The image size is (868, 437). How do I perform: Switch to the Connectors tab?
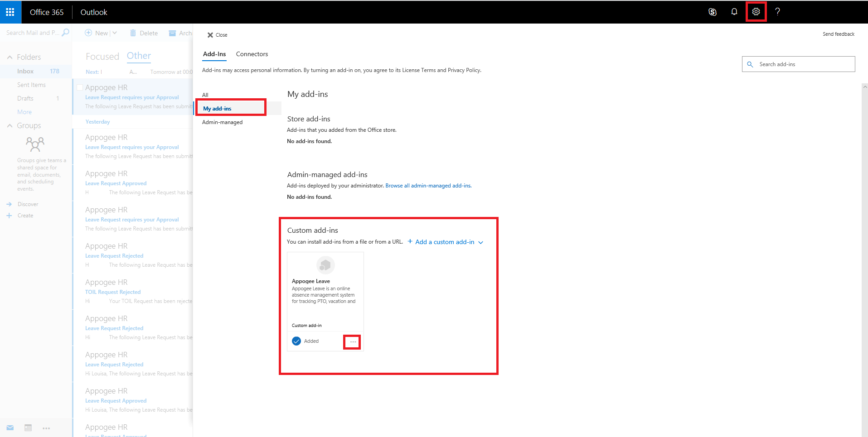252,54
